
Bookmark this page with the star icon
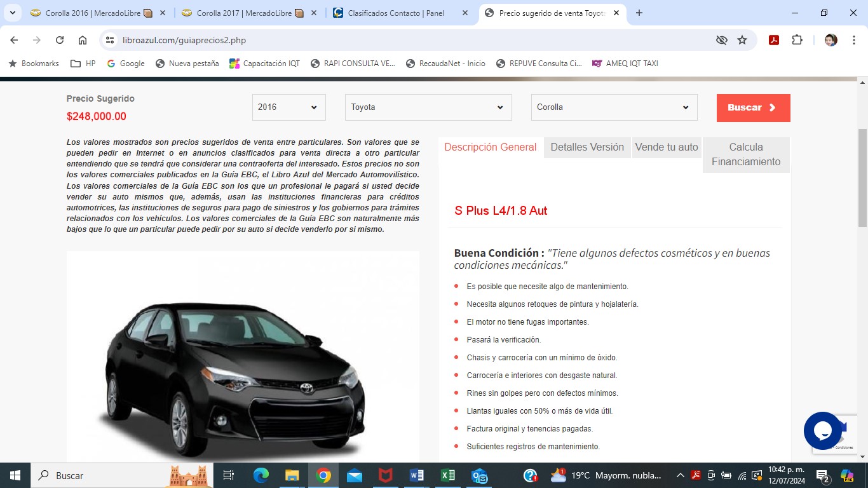[x=742, y=40]
